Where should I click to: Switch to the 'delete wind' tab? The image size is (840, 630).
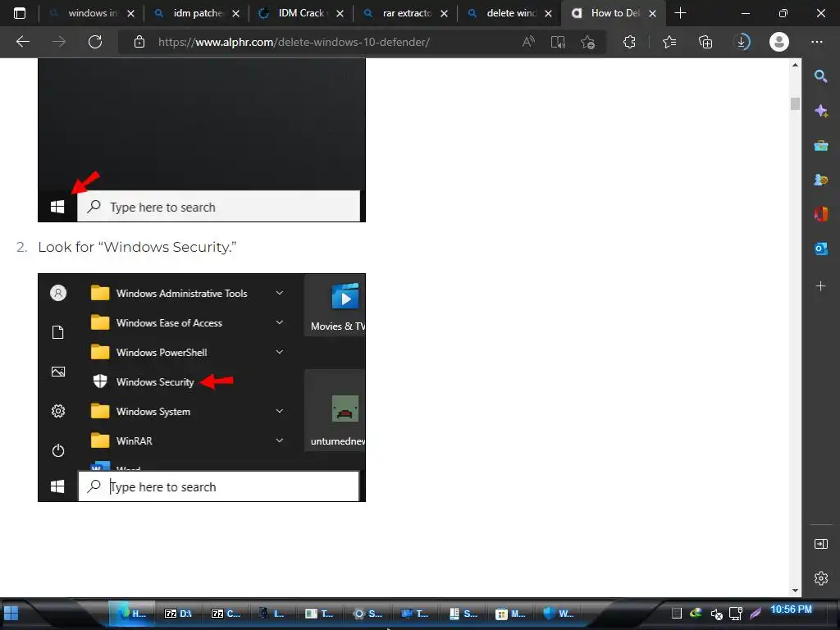pos(509,13)
